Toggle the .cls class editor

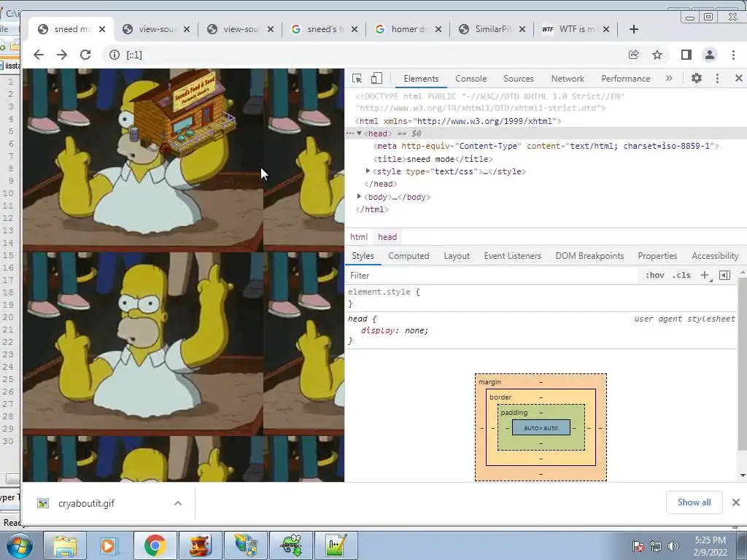pos(681,275)
